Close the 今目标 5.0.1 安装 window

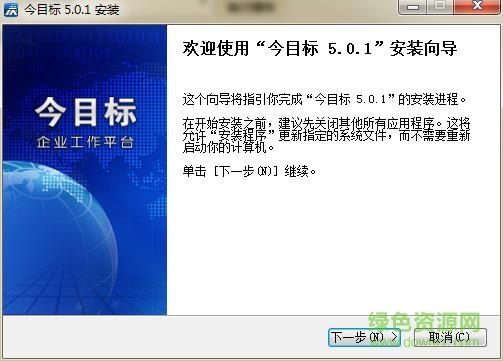pos(477,6)
